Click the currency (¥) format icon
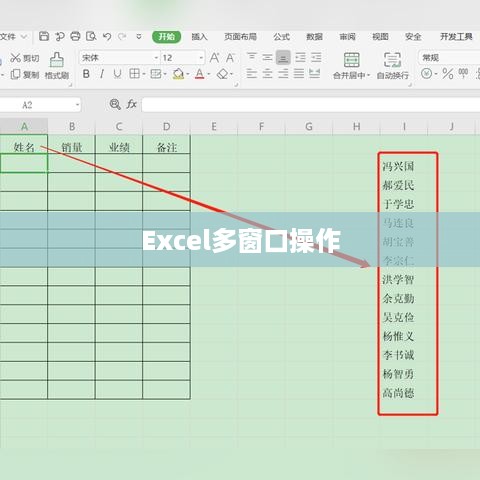 426,74
